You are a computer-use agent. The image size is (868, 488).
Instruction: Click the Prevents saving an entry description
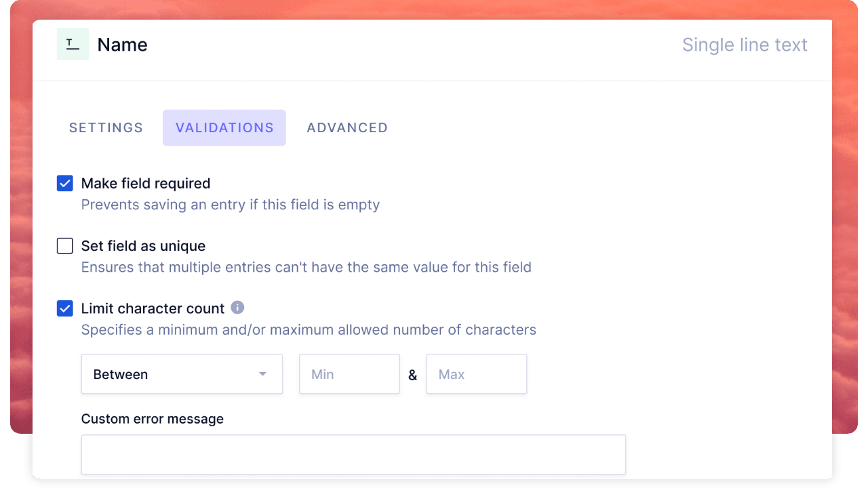click(x=230, y=205)
